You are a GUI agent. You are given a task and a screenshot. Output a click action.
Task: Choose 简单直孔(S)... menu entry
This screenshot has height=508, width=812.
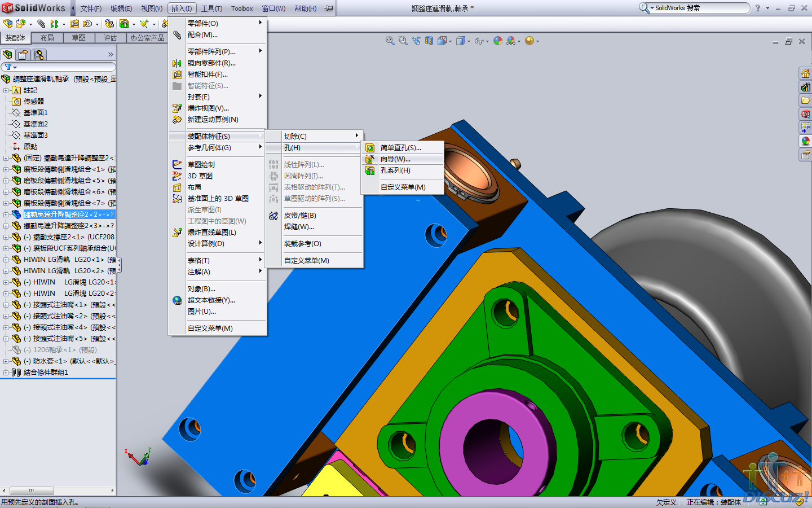click(x=402, y=148)
